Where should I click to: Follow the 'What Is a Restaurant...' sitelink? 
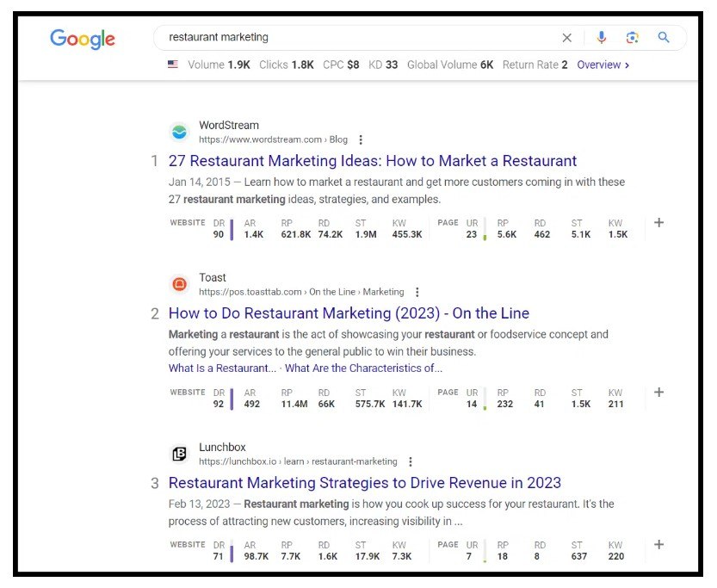[222, 368]
